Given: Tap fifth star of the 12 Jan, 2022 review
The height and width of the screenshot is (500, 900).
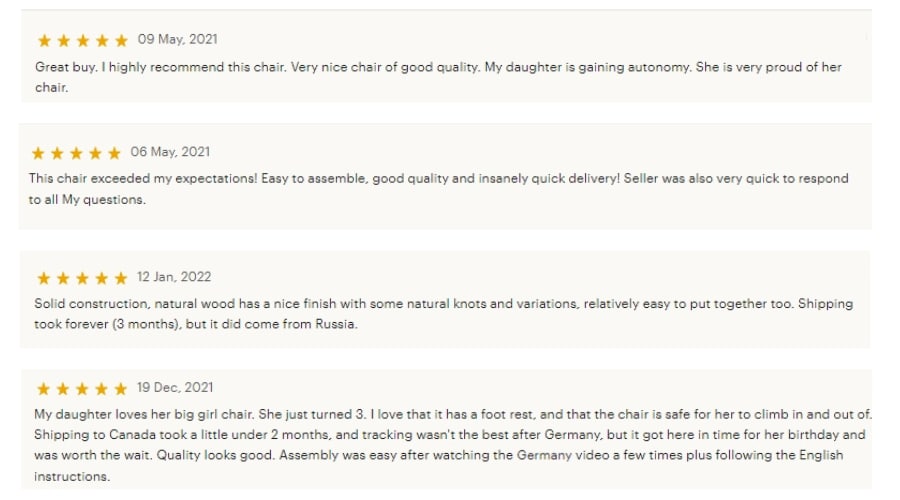Looking at the screenshot, I should [120, 278].
